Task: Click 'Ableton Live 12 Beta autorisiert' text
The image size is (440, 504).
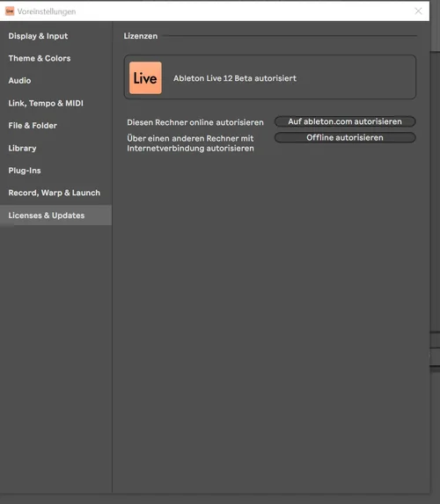Action: [x=235, y=78]
